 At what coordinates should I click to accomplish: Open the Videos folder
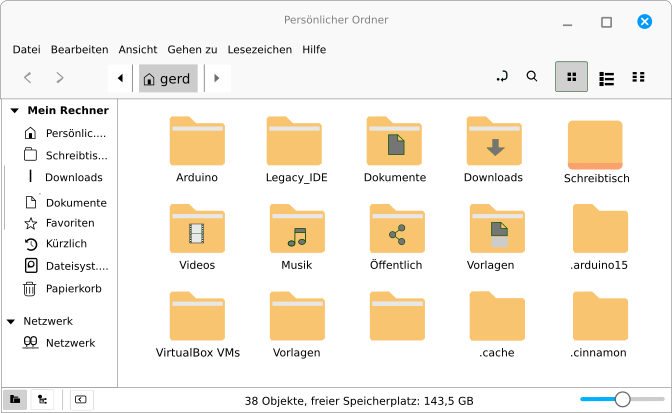pos(197,237)
